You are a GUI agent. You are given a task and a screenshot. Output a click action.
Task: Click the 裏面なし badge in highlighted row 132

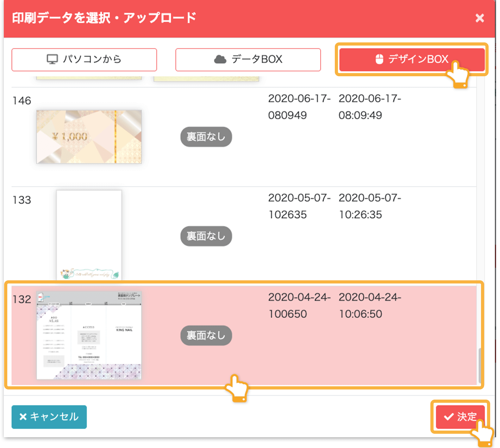206,335
